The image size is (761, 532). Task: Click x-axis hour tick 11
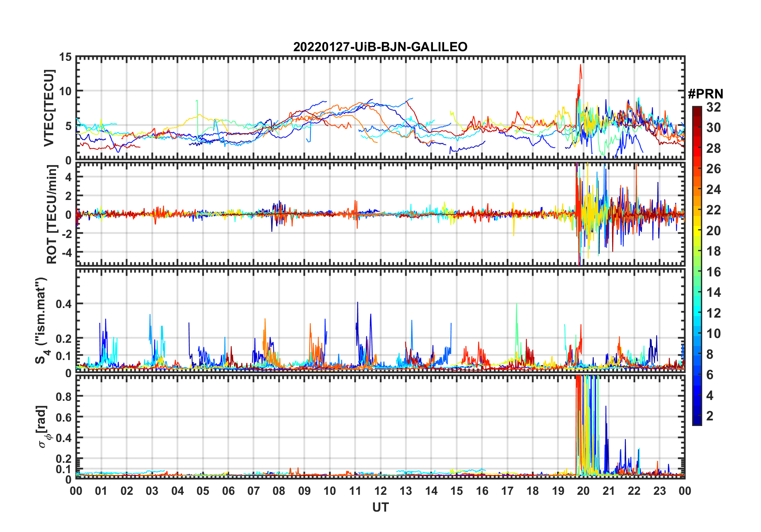coord(355,491)
